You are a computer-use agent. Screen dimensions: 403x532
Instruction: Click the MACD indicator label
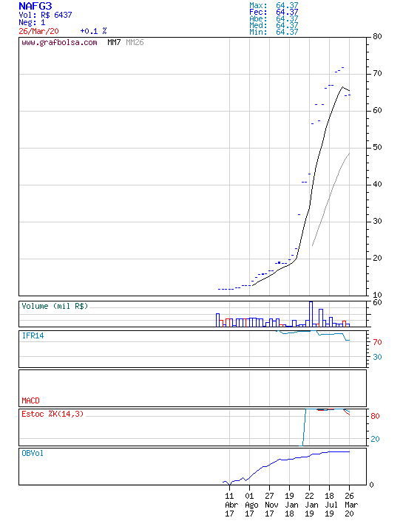pyautogui.click(x=30, y=400)
